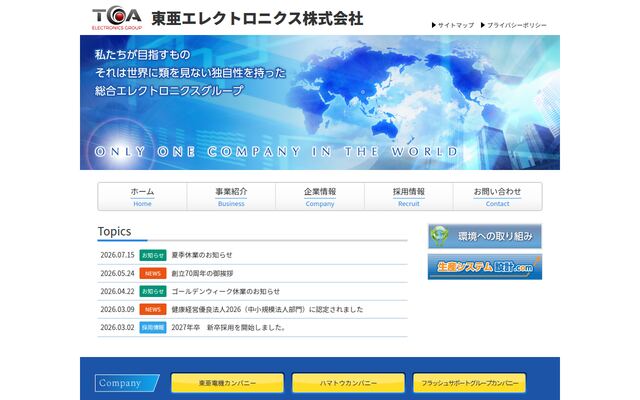Click the Company label in the footer
This screenshot has width=640, height=400.
(127, 383)
